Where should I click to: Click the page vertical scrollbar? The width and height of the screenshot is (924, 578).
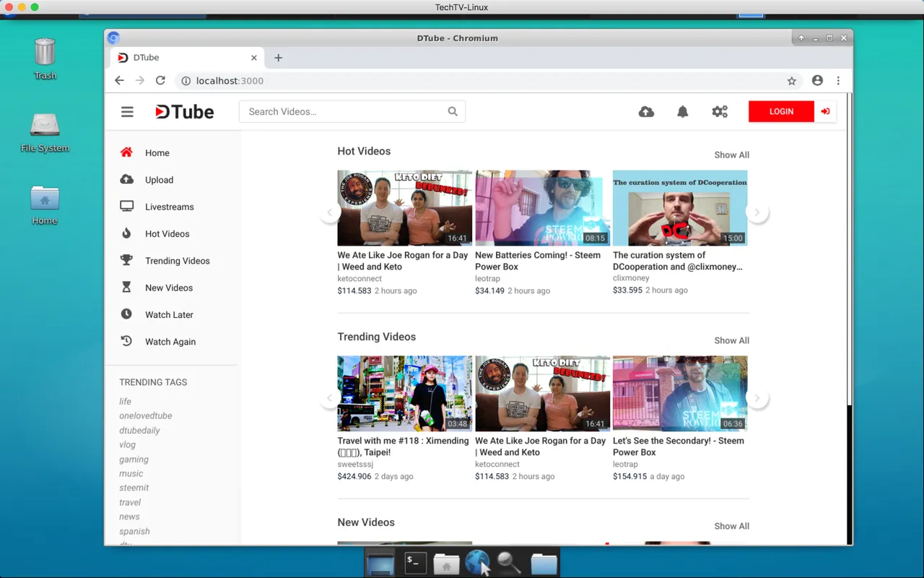coord(849,249)
